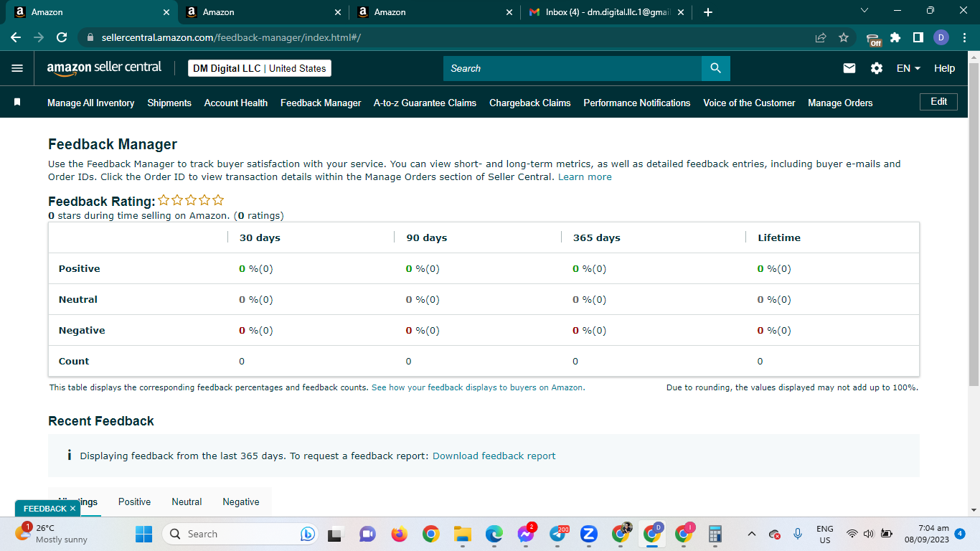Viewport: 980px width, 551px height.
Task: Click the bookmark icon beside Manage All Inventory
Action: [x=17, y=103]
